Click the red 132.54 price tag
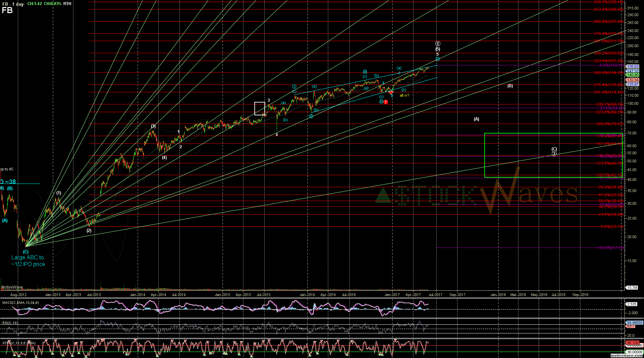The height and width of the screenshot is (358, 644). 633,80
